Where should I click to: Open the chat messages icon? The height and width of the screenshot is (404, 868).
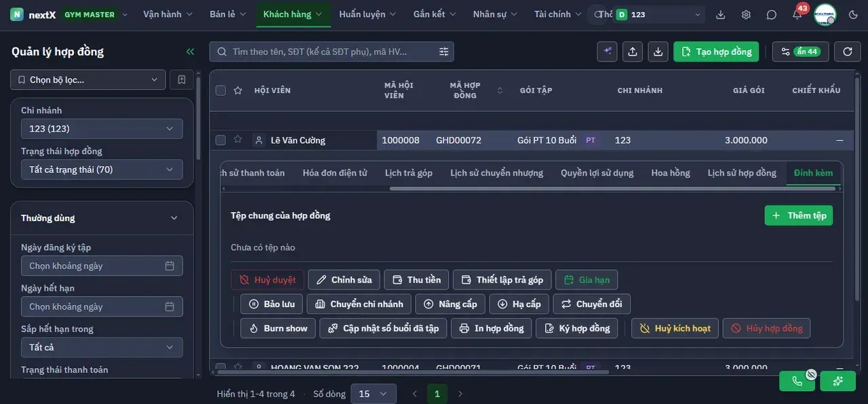(772, 14)
